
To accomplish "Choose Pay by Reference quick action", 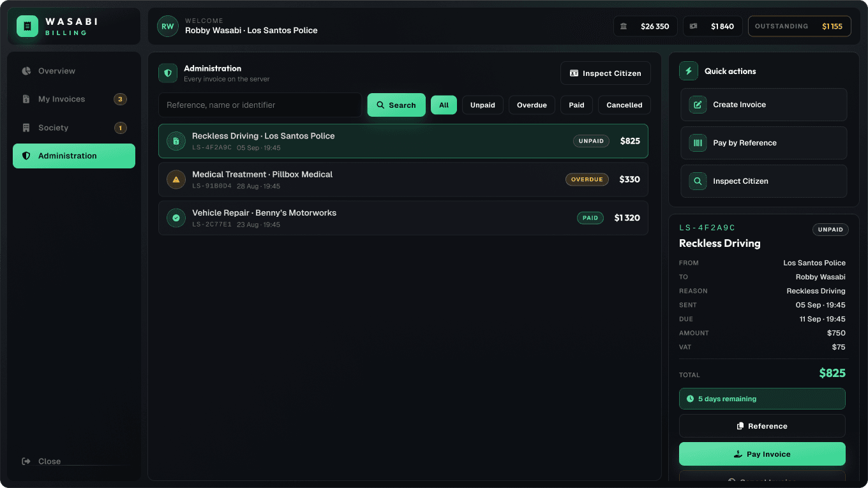I will pos(764,143).
